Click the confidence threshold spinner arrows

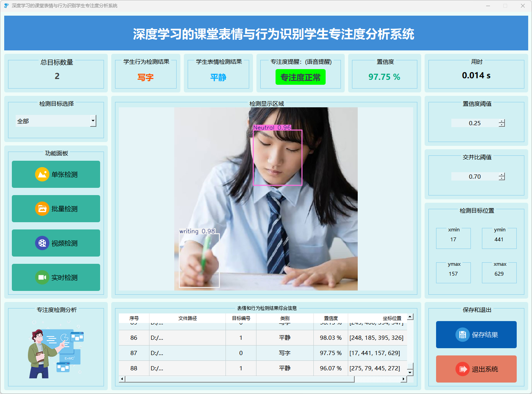pyautogui.click(x=502, y=123)
